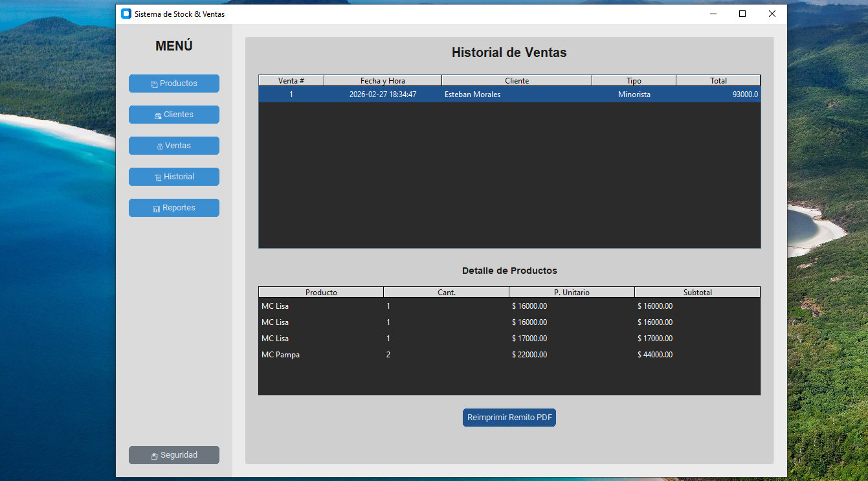The width and height of the screenshot is (868, 481).
Task: Select the Esteban Morales sale row
Action: (x=472, y=95)
